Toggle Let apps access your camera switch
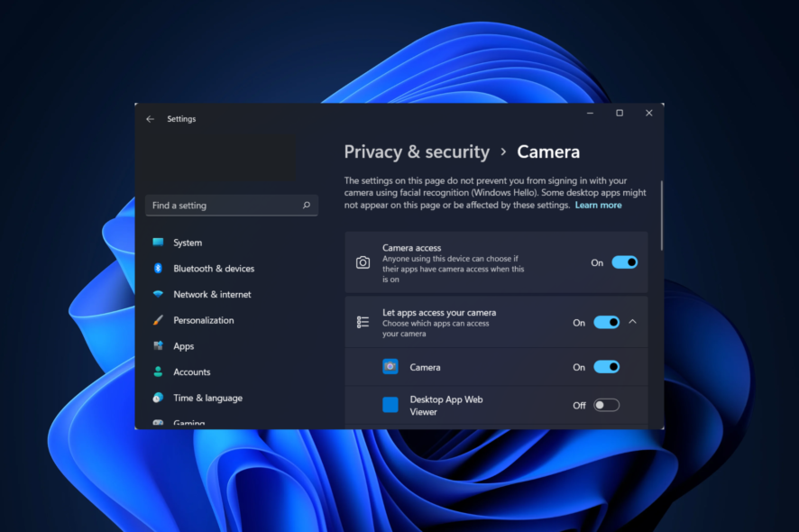This screenshot has height=532, width=799. [x=606, y=322]
